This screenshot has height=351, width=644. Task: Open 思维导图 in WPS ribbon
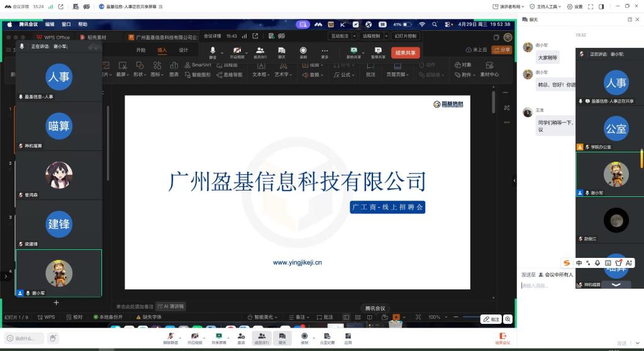(x=229, y=75)
